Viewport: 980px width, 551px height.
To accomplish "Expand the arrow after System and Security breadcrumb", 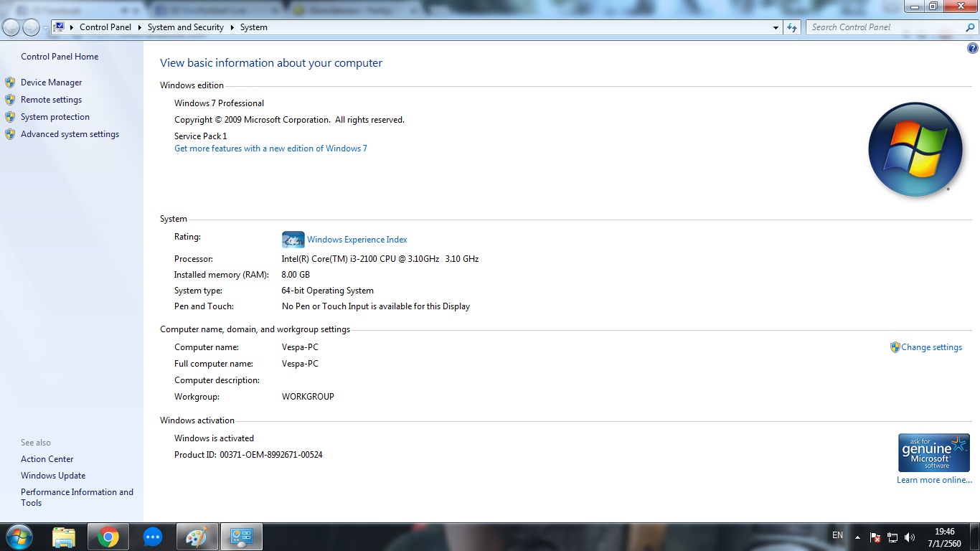I will point(232,27).
